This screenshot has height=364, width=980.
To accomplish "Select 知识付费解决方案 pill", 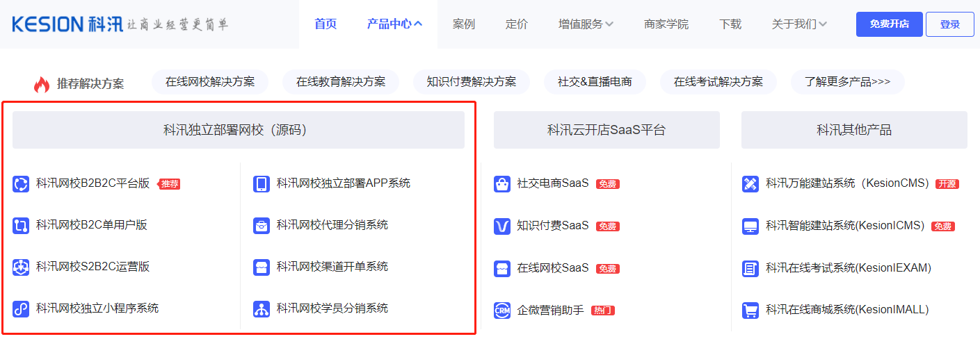I will (x=472, y=82).
